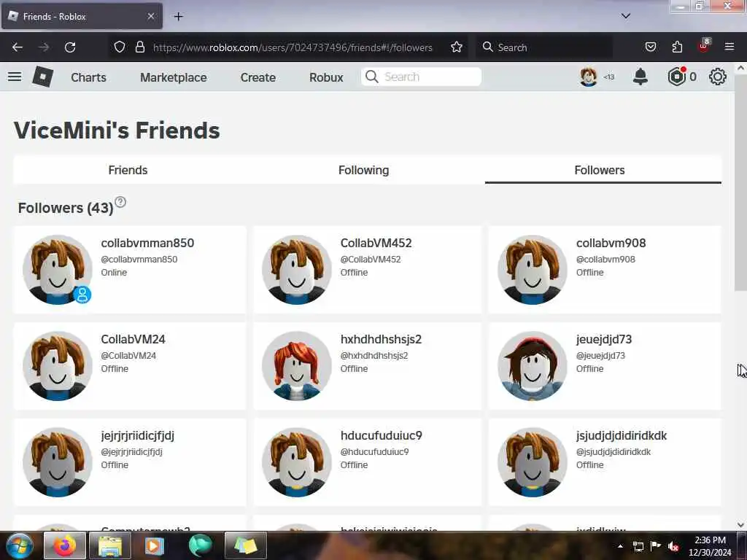Switch to the Following tab

[x=363, y=170]
